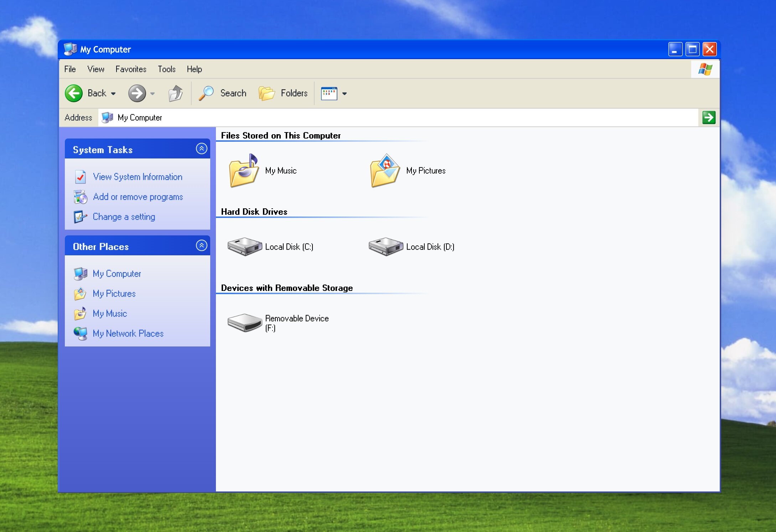Open the Tools menu
This screenshot has height=532, width=776.
[x=166, y=69]
